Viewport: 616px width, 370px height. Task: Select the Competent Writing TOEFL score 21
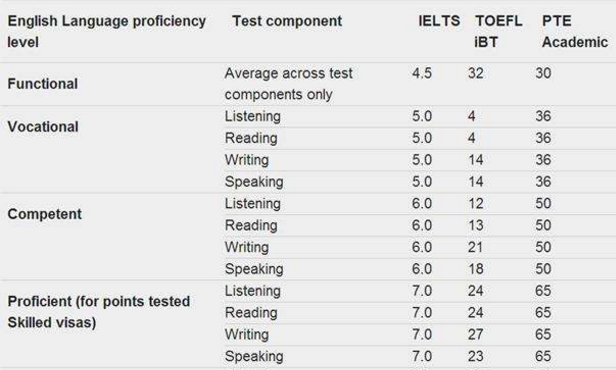coord(475,247)
